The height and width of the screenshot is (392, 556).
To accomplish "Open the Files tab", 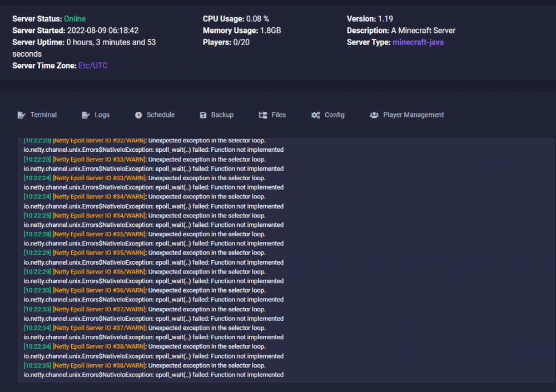I will (x=272, y=115).
